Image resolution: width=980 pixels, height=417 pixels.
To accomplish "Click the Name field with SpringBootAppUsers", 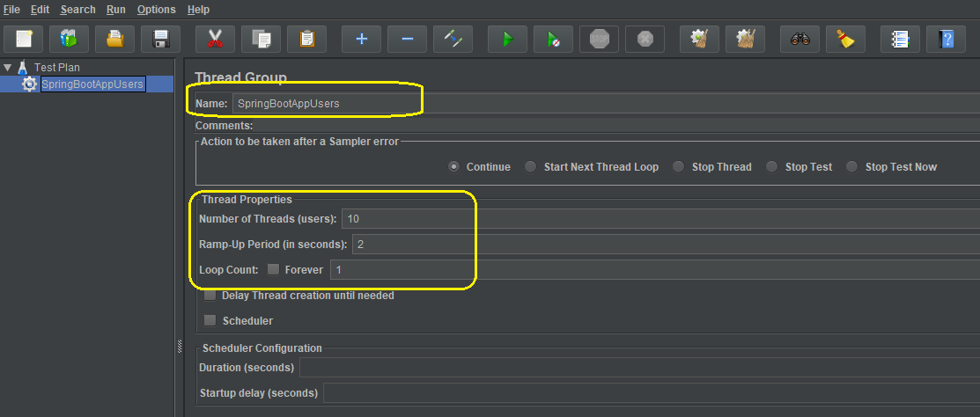I will 606,104.
